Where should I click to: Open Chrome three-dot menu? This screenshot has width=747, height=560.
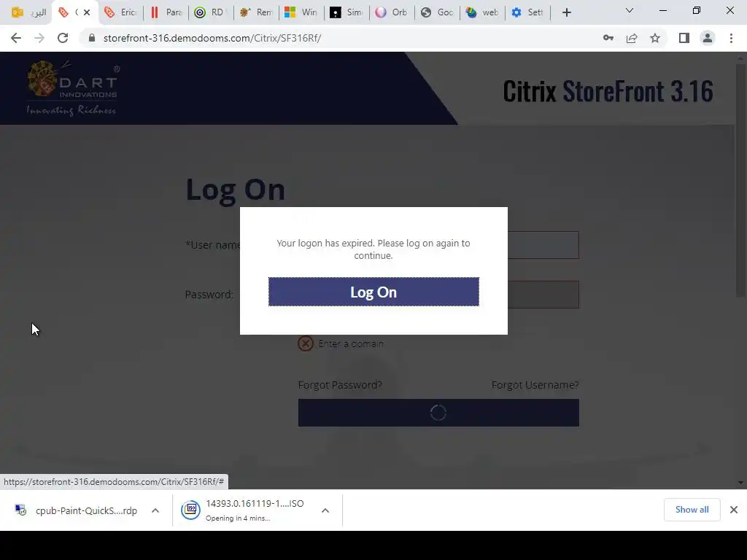coord(731,38)
